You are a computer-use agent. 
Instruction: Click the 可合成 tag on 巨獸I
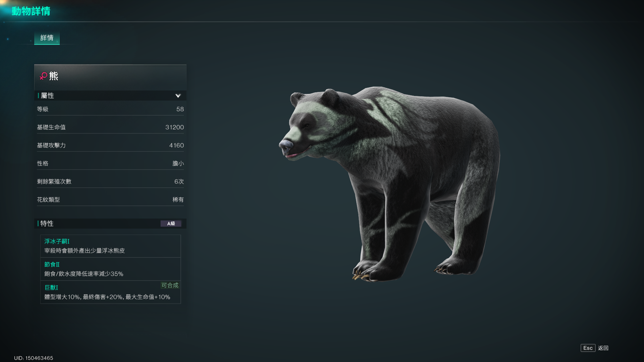coord(170,285)
